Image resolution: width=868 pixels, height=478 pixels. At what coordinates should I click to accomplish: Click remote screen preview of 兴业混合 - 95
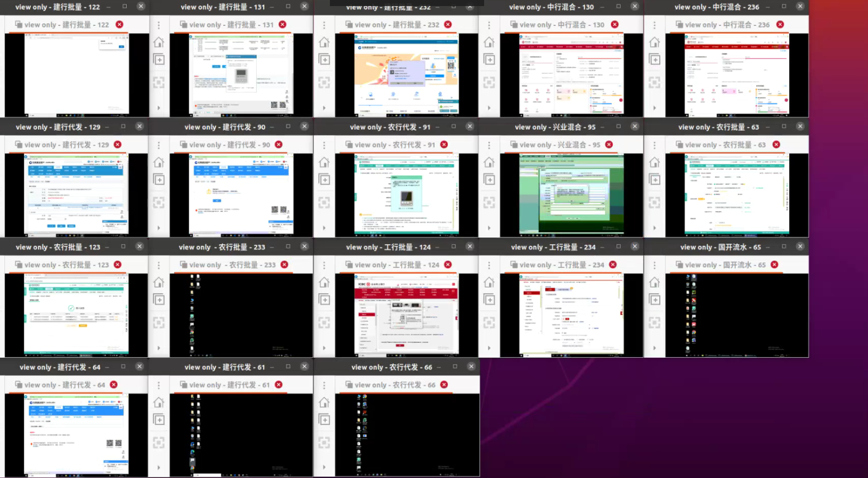(571, 195)
